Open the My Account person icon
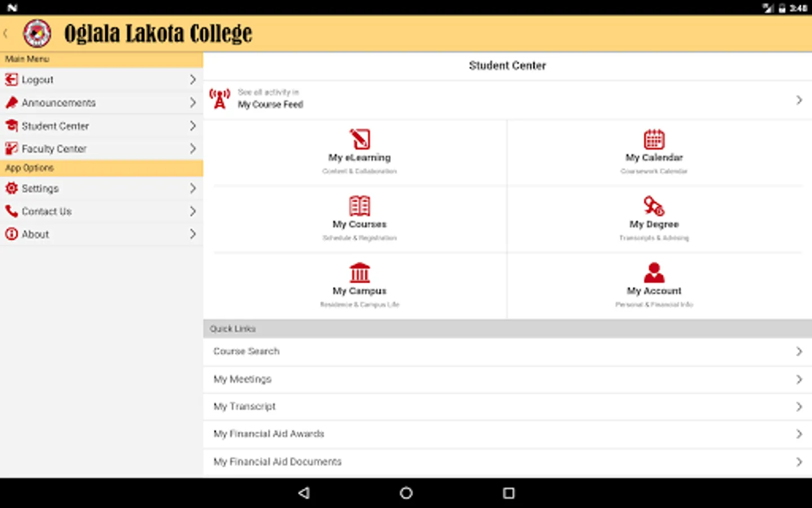The image size is (812, 508). pos(654,272)
